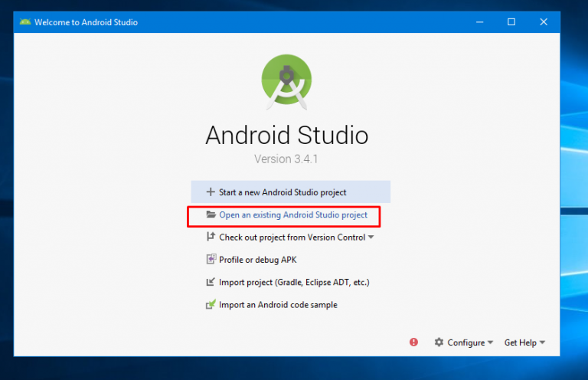Choose Open an existing Android Studio project
The width and height of the screenshot is (588, 380).
(x=293, y=215)
